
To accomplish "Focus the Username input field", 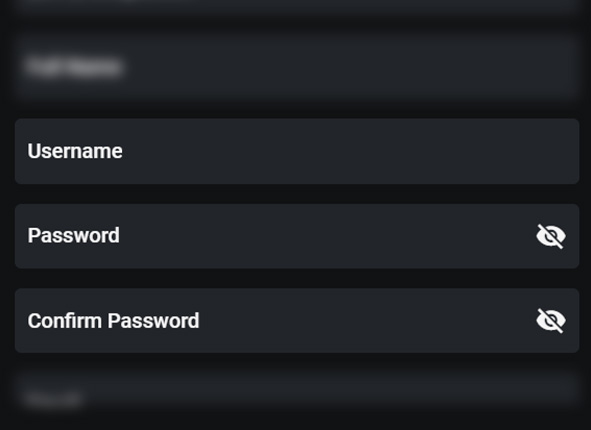I will click(297, 151).
